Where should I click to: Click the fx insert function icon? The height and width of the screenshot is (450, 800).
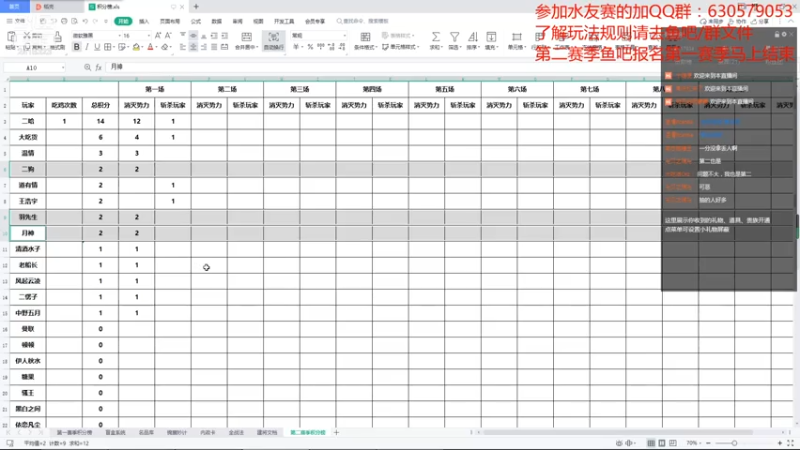click(x=98, y=67)
